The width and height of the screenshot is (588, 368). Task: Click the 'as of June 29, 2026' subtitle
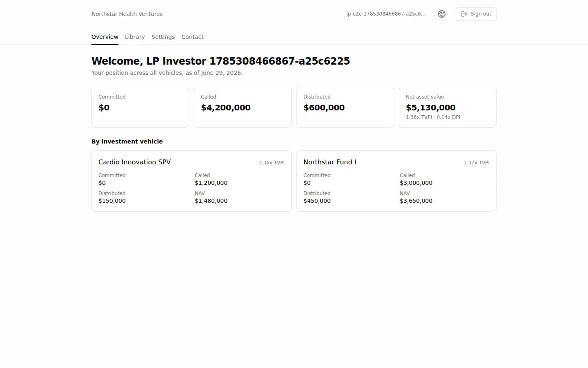click(x=167, y=73)
